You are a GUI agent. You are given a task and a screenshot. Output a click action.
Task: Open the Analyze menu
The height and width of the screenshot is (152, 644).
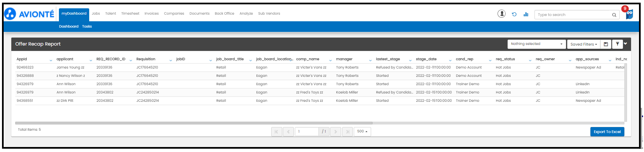click(x=246, y=14)
